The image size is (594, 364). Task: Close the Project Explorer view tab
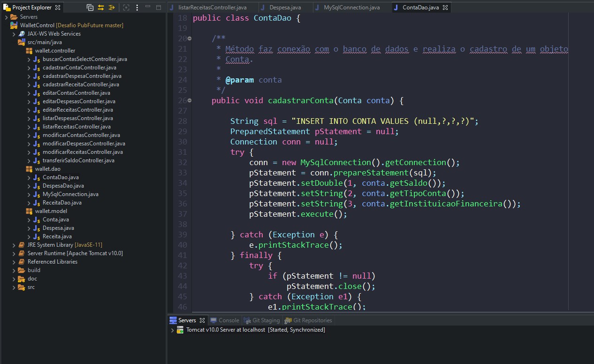[57, 8]
